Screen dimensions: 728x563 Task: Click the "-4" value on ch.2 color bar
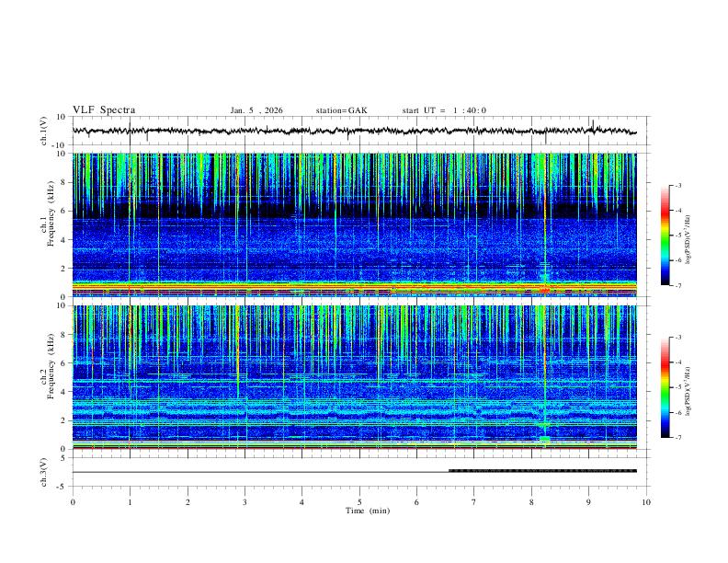coord(677,362)
